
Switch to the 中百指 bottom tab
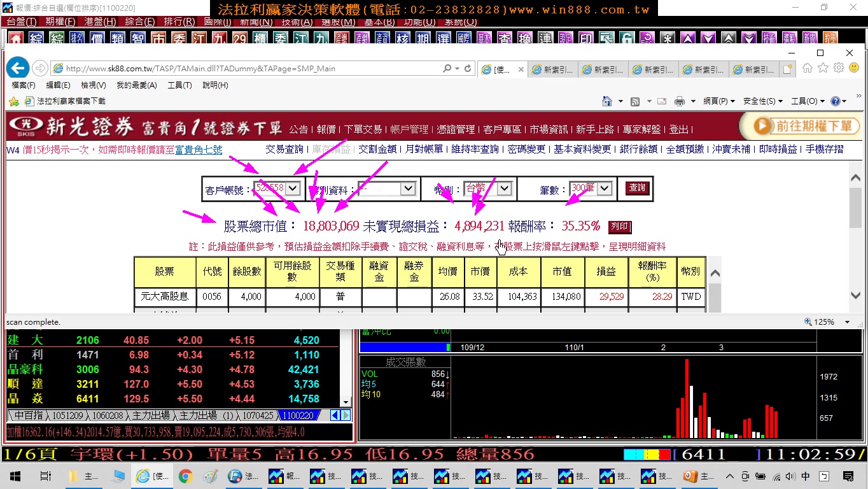[x=28, y=415]
